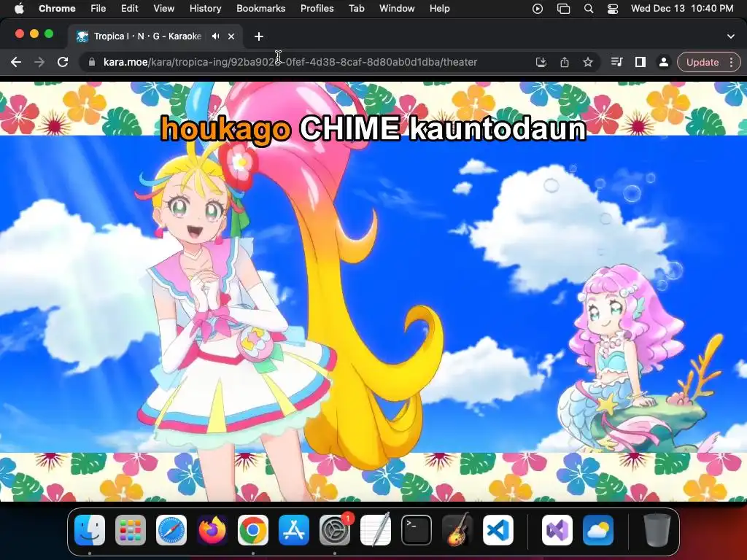Viewport: 747px width, 560px height.
Task: Reload the kara.moe page
Action: (x=63, y=62)
